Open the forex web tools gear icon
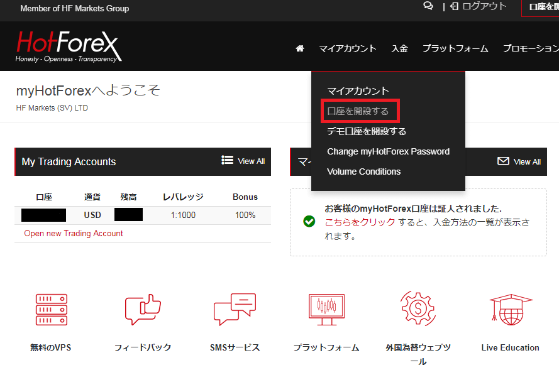Screen dimensions: 559x392 click(418, 308)
